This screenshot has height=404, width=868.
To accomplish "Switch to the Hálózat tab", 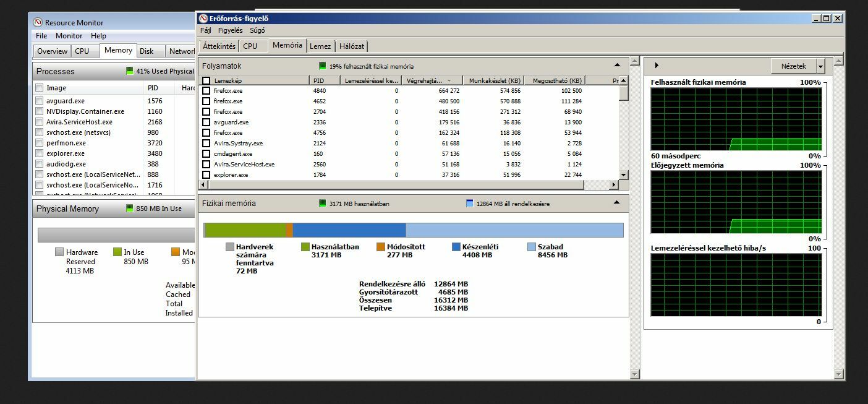I will click(x=351, y=46).
